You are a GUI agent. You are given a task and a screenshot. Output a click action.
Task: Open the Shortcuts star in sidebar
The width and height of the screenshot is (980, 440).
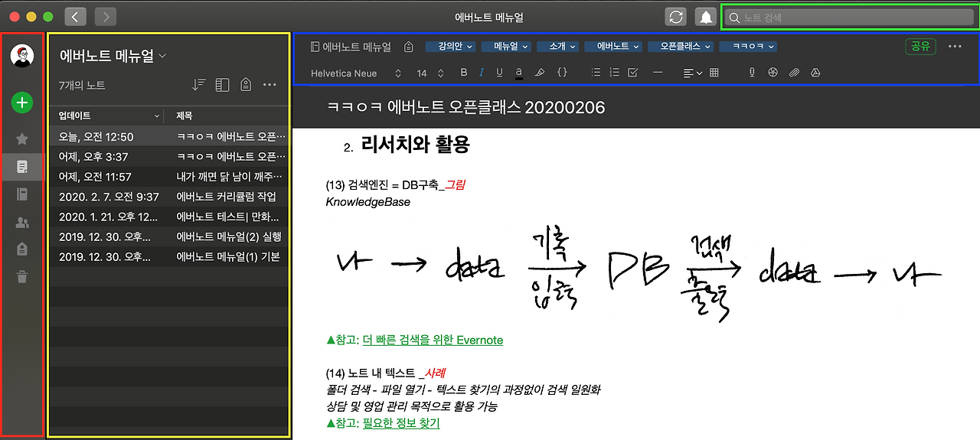22,139
